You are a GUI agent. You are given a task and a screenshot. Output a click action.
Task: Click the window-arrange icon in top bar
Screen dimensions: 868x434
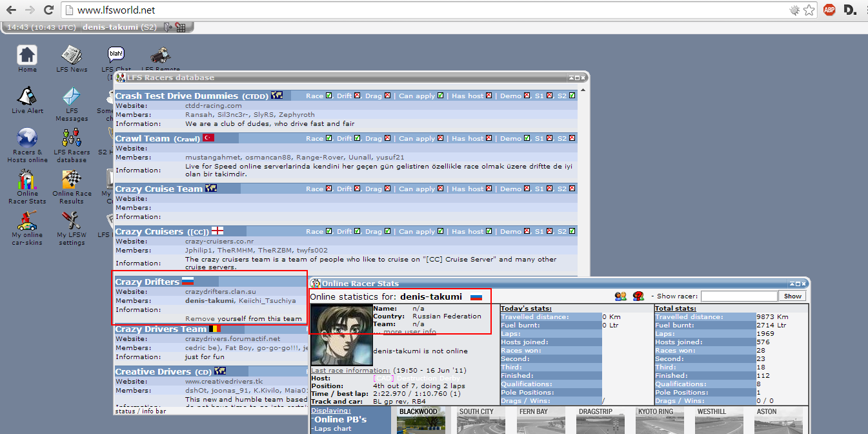tap(181, 27)
